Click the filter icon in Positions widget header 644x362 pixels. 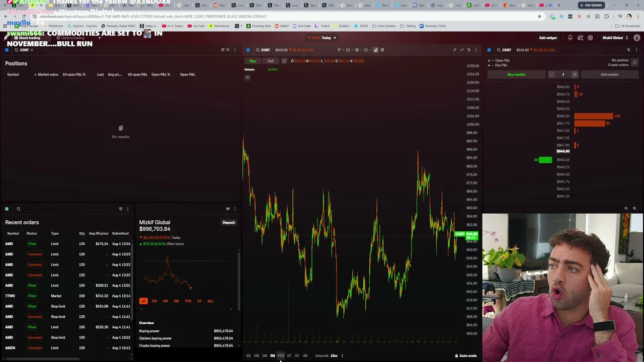click(x=223, y=50)
